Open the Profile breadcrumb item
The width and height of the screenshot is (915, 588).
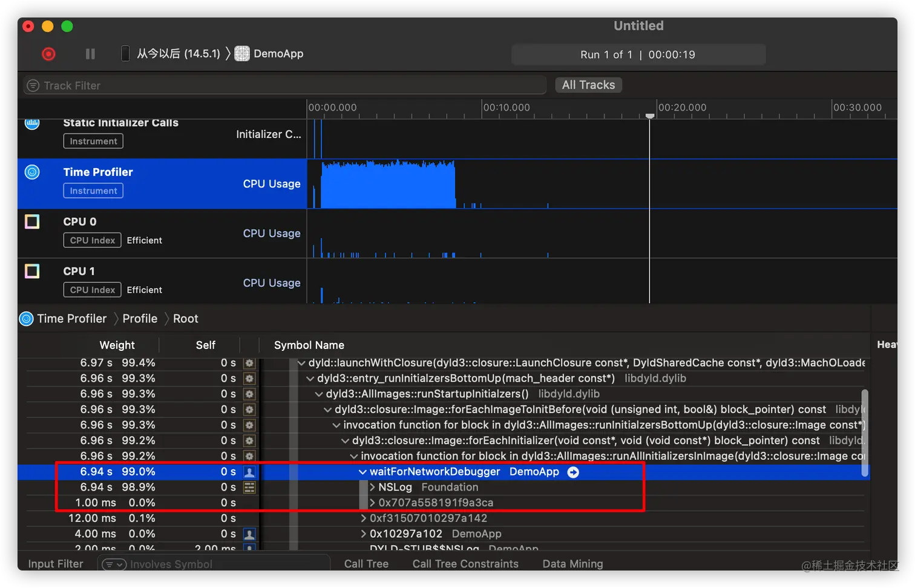tap(140, 319)
